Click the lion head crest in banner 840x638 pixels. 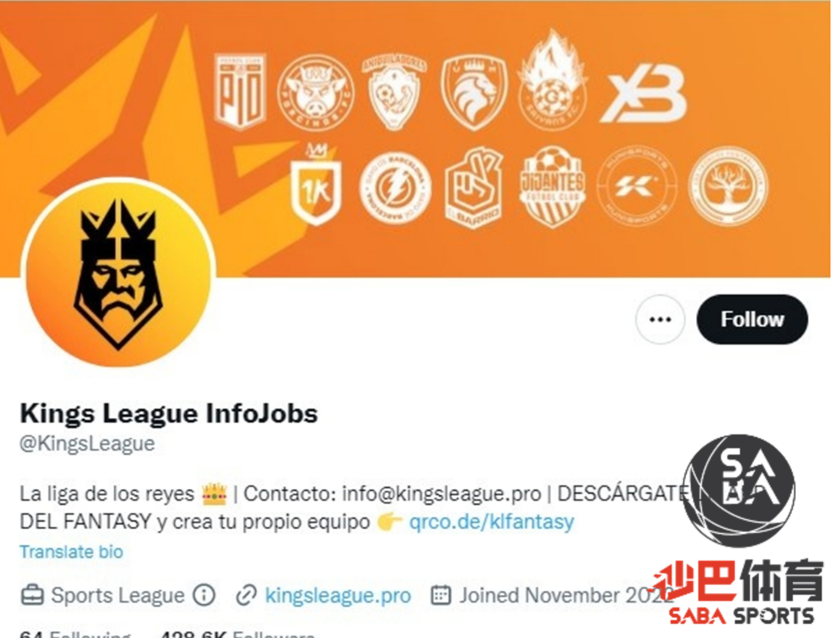point(474,92)
